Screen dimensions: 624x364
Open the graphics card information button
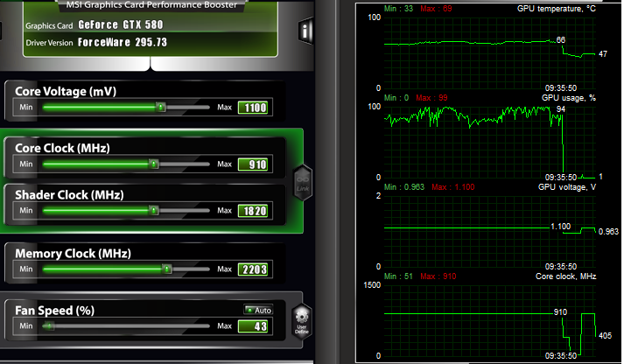[x=305, y=31]
